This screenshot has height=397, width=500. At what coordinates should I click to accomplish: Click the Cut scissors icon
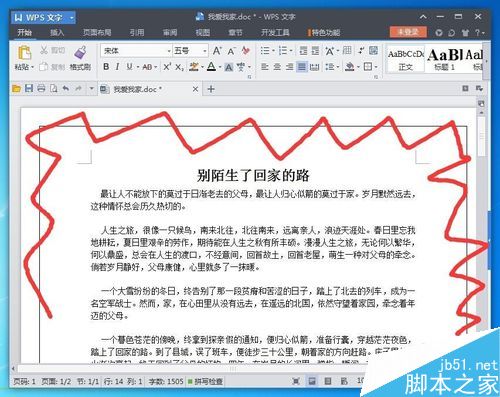(x=44, y=50)
